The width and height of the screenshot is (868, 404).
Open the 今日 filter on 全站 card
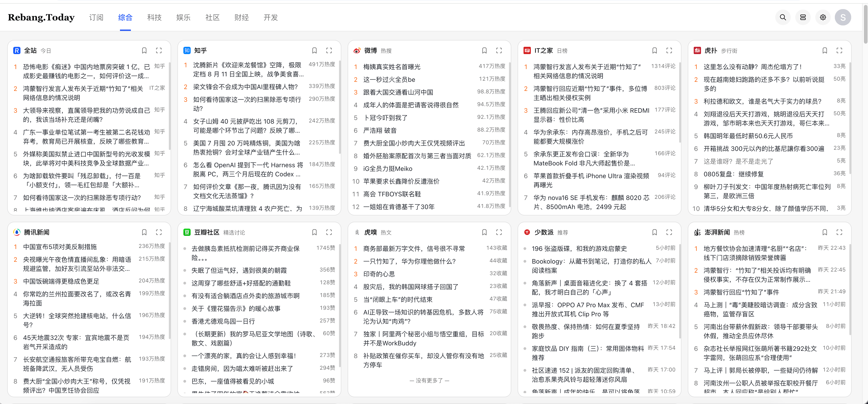(46, 51)
